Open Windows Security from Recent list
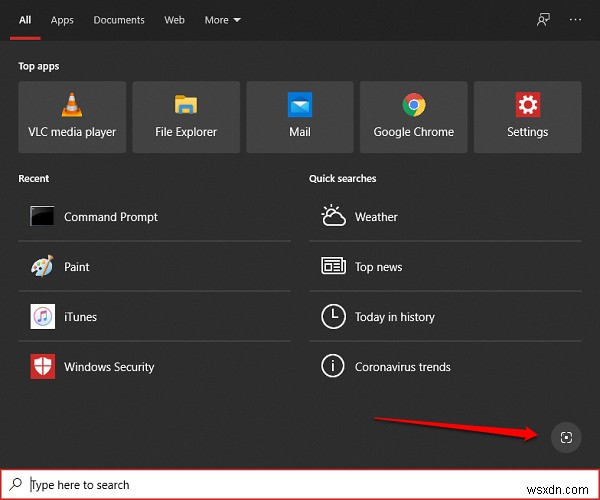Image resolution: width=600 pixels, height=500 pixels. click(155, 366)
